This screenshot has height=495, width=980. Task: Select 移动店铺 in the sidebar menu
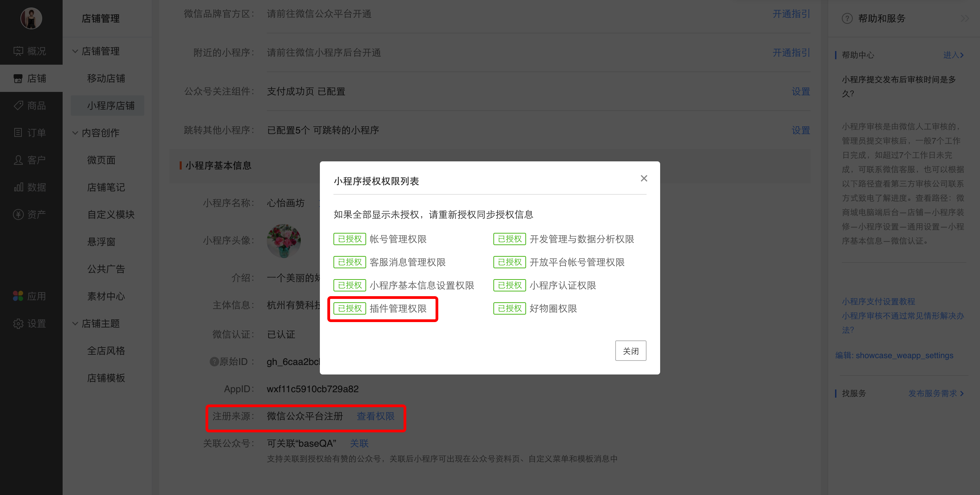(103, 78)
